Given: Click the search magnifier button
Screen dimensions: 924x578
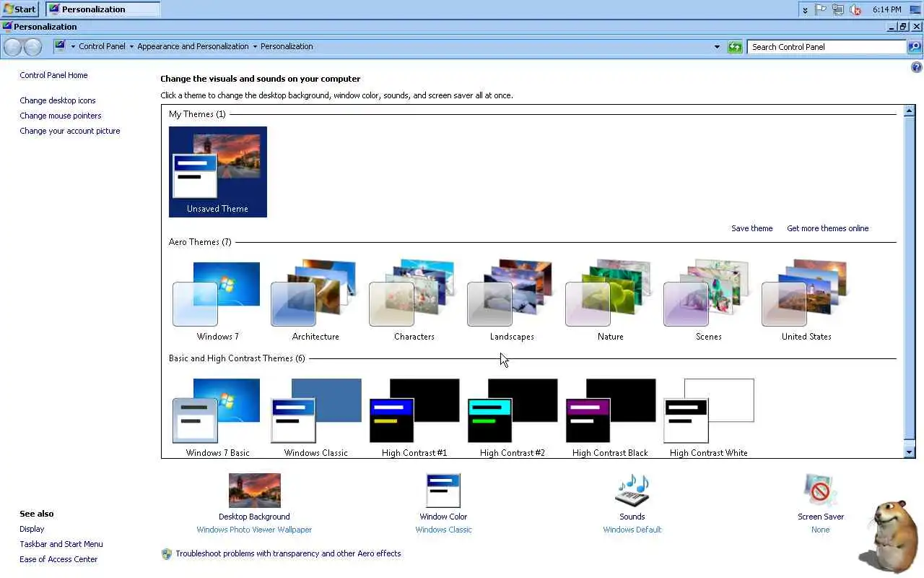Looking at the screenshot, I should (x=915, y=47).
